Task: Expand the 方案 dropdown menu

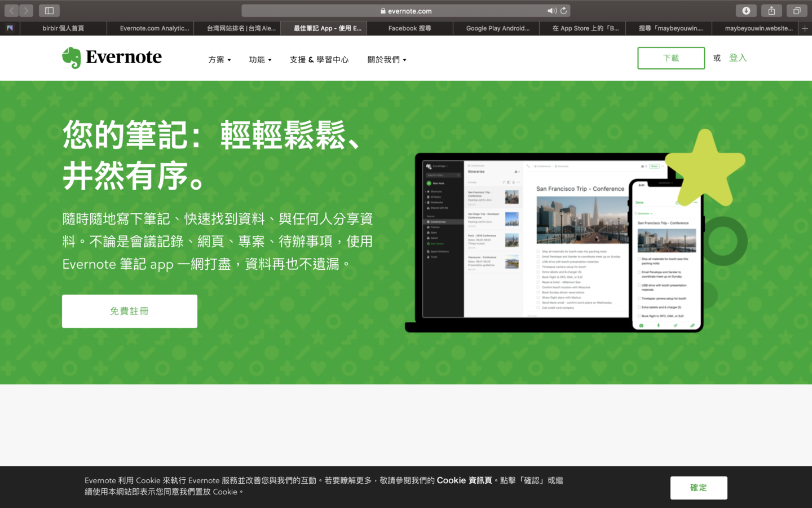Action: coord(219,59)
